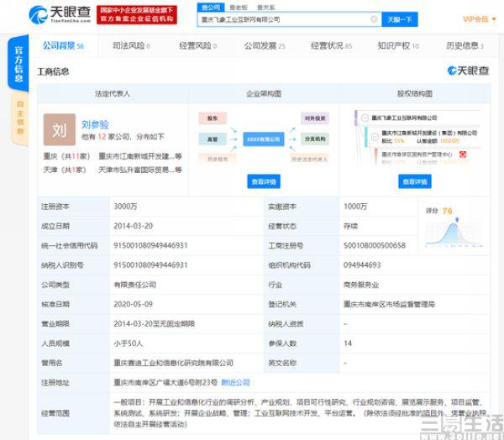504x440 pixels.
Task: Select the 统一社会信用代码 value 915001080949446931
Action: 150,245
